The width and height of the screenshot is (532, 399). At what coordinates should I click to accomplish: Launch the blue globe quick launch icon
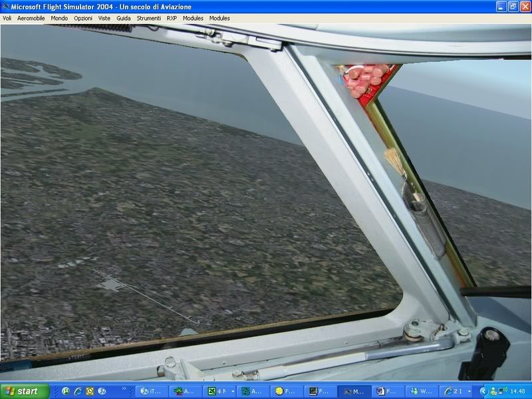[x=102, y=391]
